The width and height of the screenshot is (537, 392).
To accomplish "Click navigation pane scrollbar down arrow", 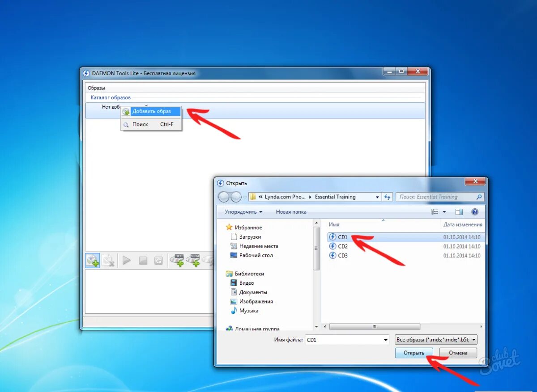I will point(317,327).
